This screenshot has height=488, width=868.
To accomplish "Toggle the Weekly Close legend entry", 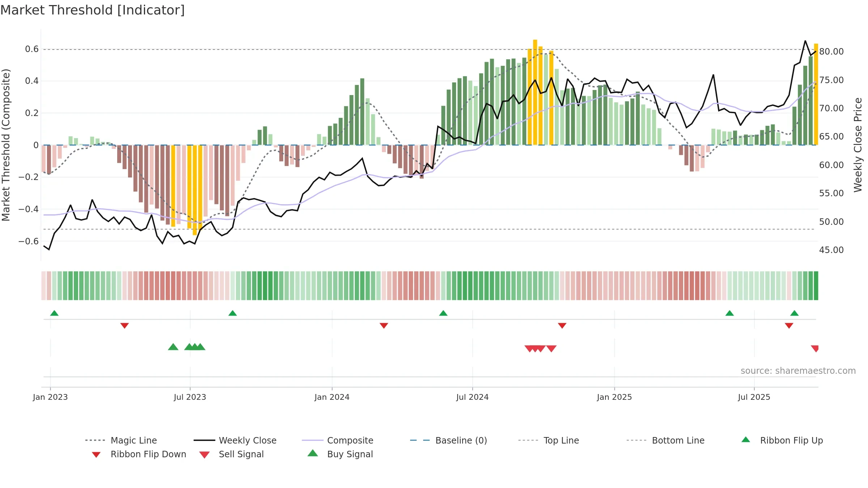I will coord(235,440).
